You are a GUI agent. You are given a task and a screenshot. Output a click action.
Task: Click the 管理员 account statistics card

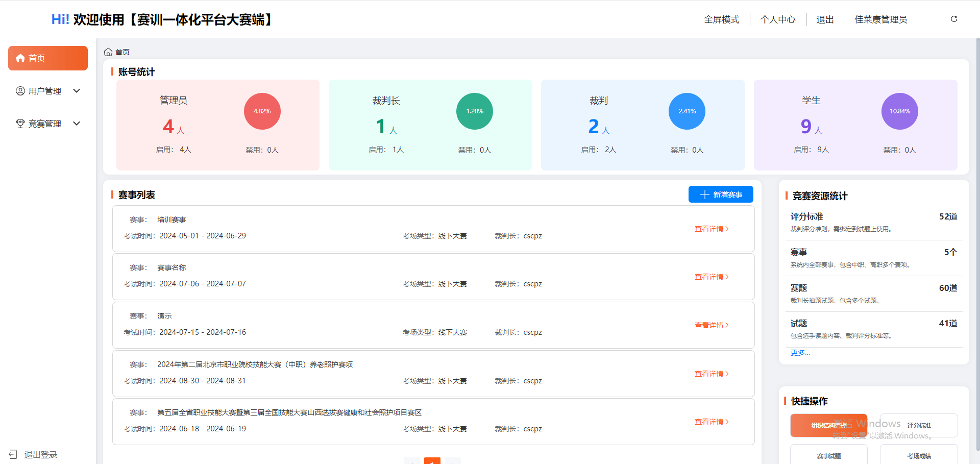click(218, 125)
